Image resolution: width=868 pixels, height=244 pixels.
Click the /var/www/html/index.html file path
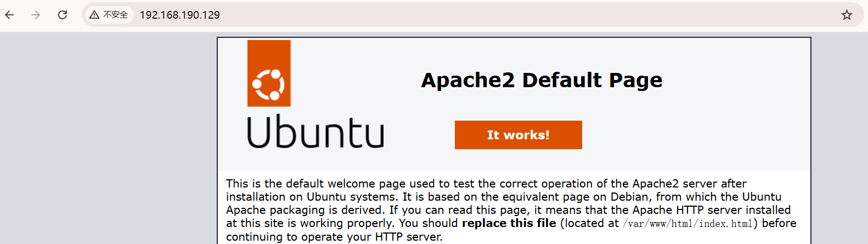pyautogui.click(x=687, y=223)
